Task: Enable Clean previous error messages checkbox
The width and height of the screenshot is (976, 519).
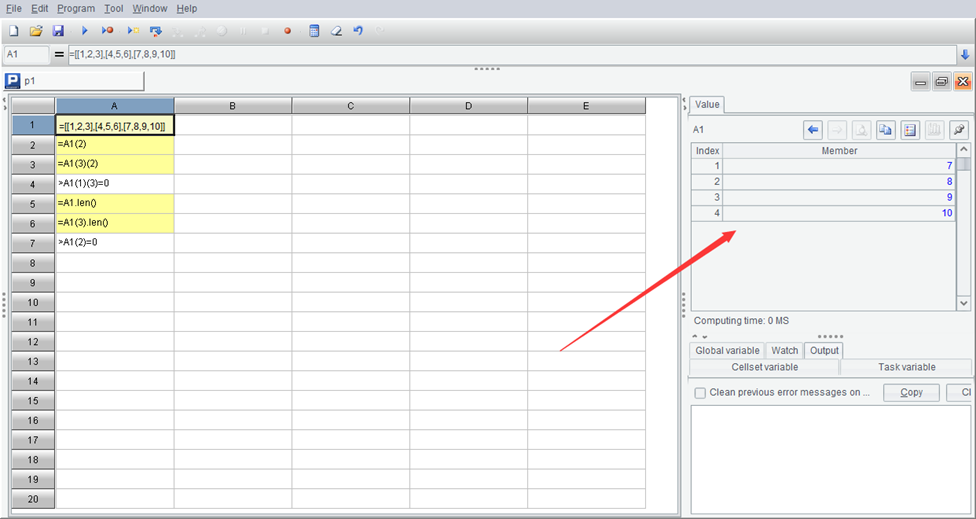Action: pyautogui.click(x=700, y=393)
